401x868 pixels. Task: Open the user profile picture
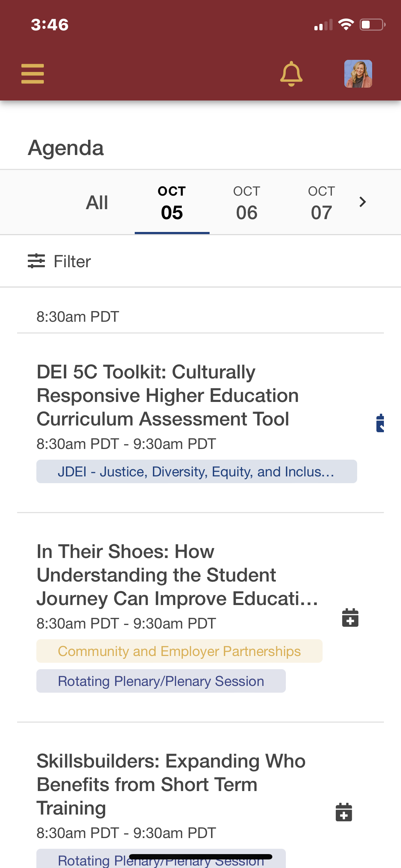click(x=358, y=74)
